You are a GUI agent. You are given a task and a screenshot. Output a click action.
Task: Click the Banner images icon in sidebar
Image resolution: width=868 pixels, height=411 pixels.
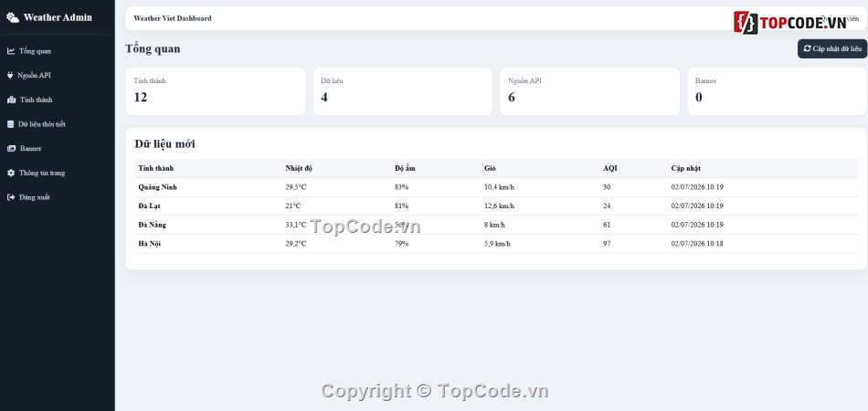pyautogui.click(x=11, y=148)
